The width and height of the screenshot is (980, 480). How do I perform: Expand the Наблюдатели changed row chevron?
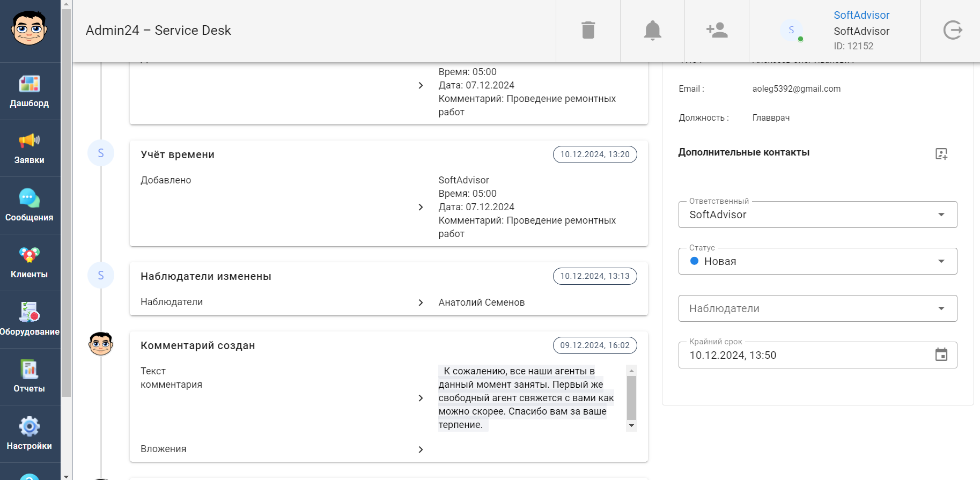click(421, 302)
